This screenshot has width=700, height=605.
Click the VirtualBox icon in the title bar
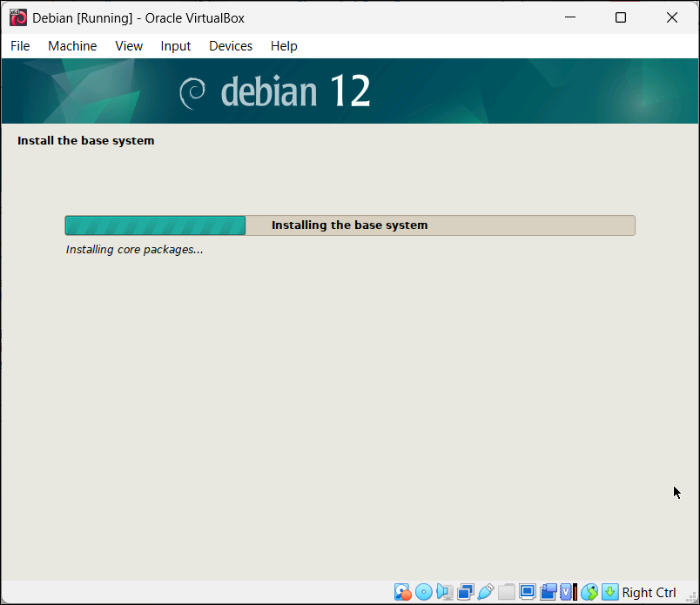17,17
